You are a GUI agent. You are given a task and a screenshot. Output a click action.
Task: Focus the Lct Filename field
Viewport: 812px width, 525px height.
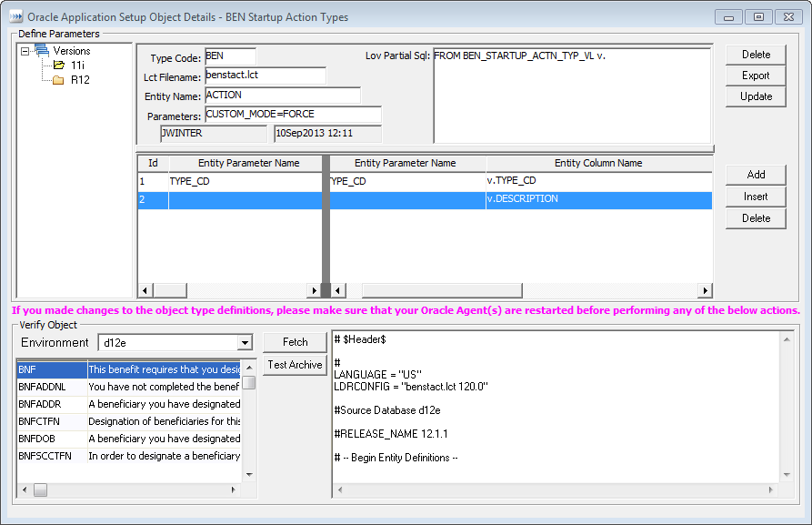[x=266, y=76]
